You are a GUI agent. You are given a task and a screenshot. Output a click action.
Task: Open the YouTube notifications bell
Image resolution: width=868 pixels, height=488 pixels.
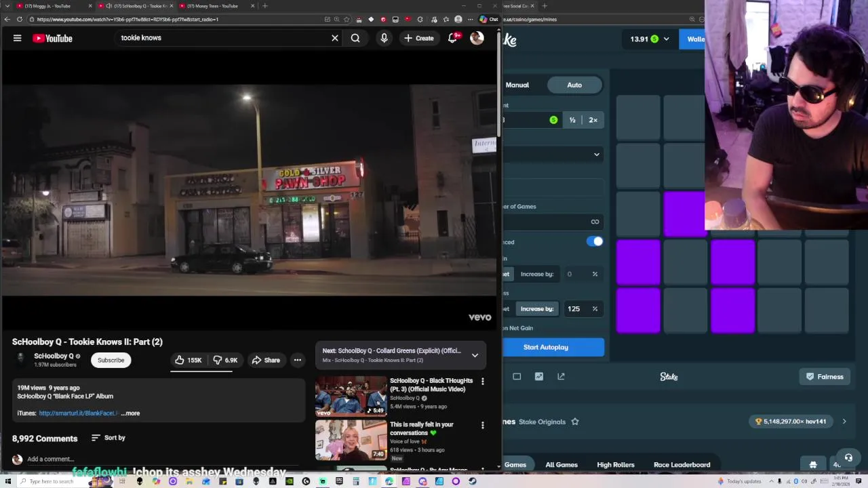coord(452,38)
